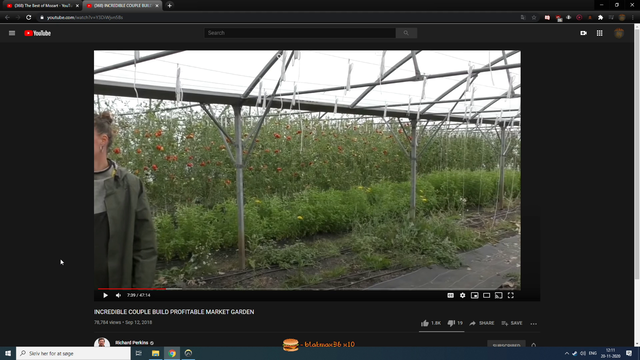Click the Chrome taskbar icon
The width and height of the screenshot is (640, 360).
(x=172, y=353)
